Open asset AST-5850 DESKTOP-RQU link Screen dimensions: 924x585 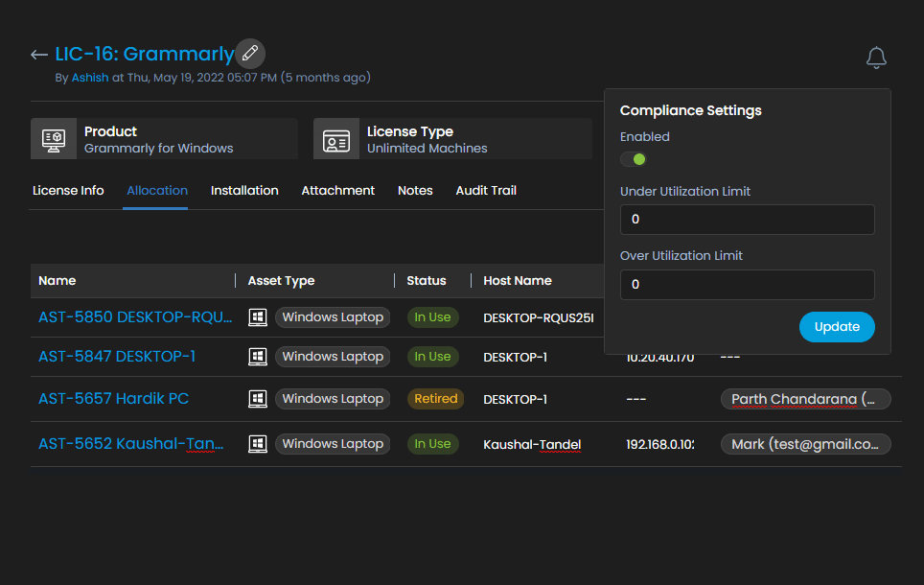point(135,317)
